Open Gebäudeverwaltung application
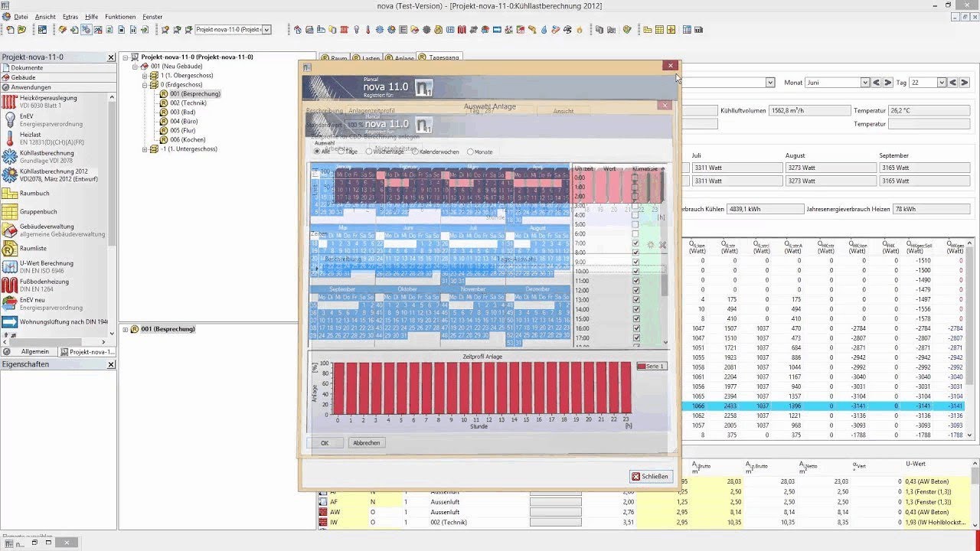This screenshot has width=980, height=551. 55,230
